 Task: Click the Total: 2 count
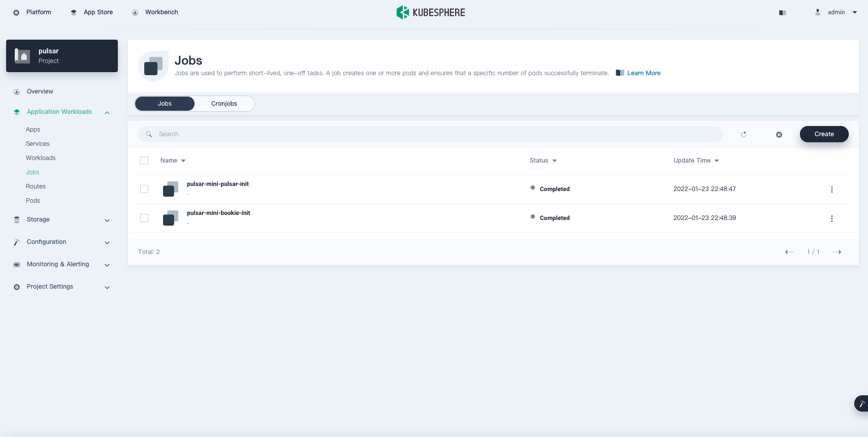pyautogui.click(x=149, y=252)
